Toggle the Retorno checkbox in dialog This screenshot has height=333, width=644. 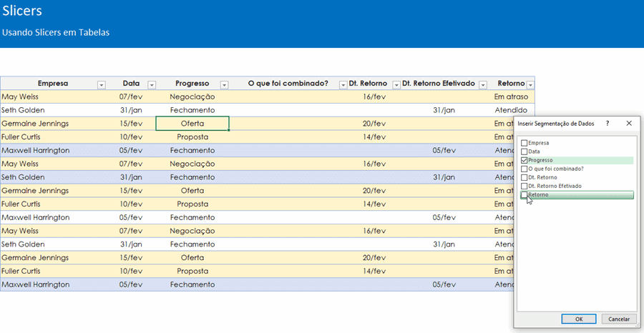(x=525, y=194)
